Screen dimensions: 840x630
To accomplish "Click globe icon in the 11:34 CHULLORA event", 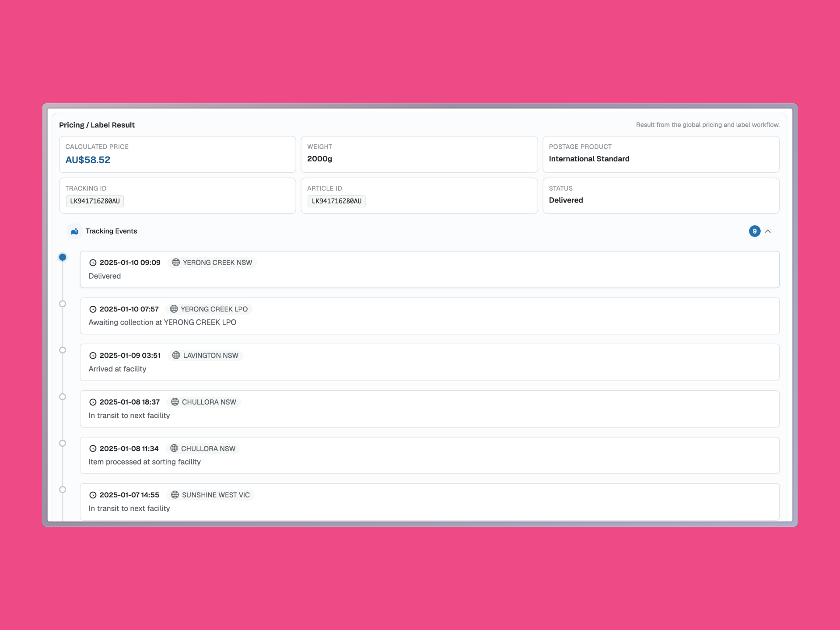I will pyautogui.click(x=174, y=448).
